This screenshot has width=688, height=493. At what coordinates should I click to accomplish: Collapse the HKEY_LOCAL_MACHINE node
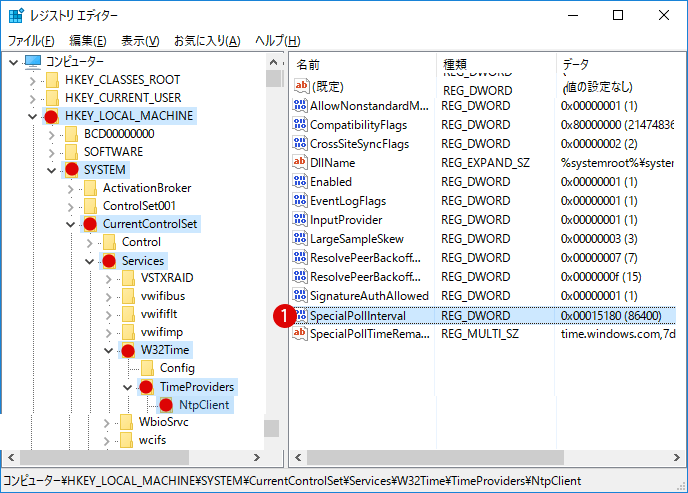(32, 116)
